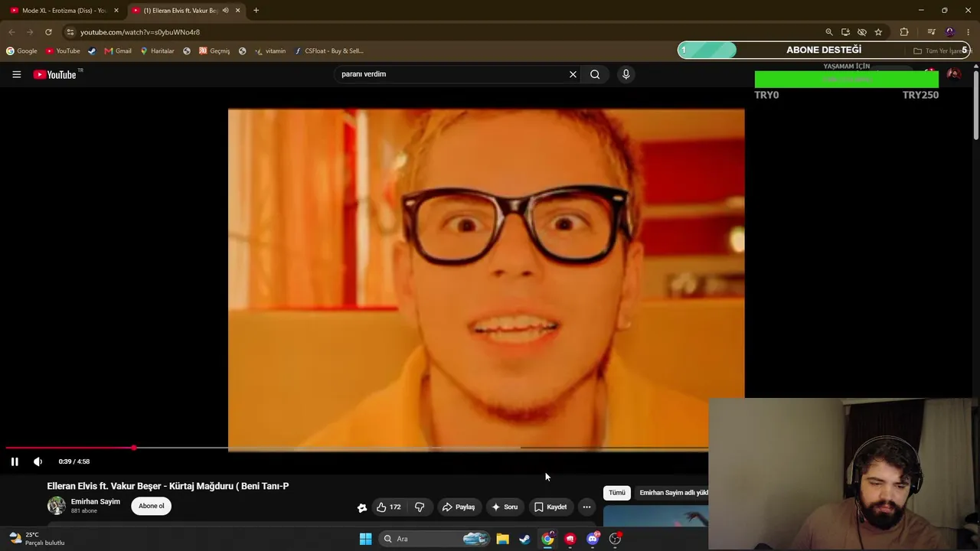
Task: Click the install app icon in address bar
Action: [845, 32]
